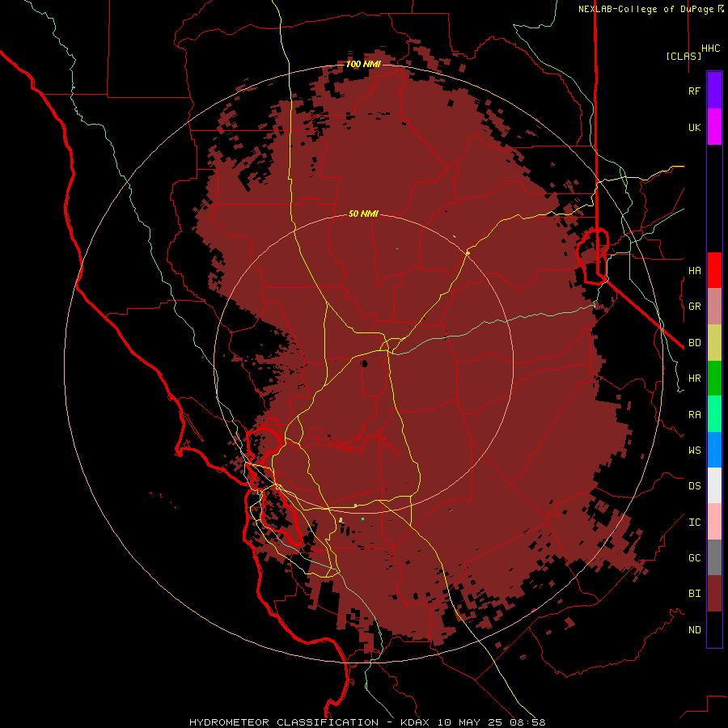Select the BD yellow legend swatch
The width and height of the screenshot is (728, 728).
click(x=714, y=342)
